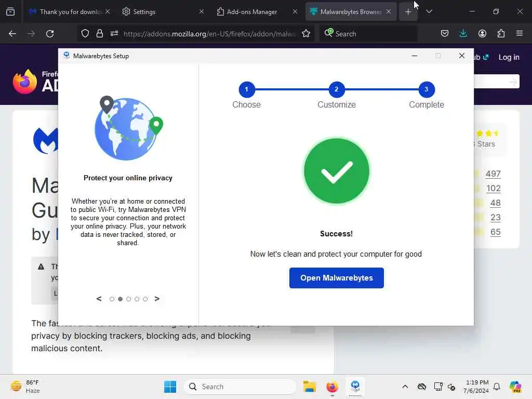Open Firefox from the taskbar
Screen dimensions: 532x399
pyautogui.click(x=332, y=387)
